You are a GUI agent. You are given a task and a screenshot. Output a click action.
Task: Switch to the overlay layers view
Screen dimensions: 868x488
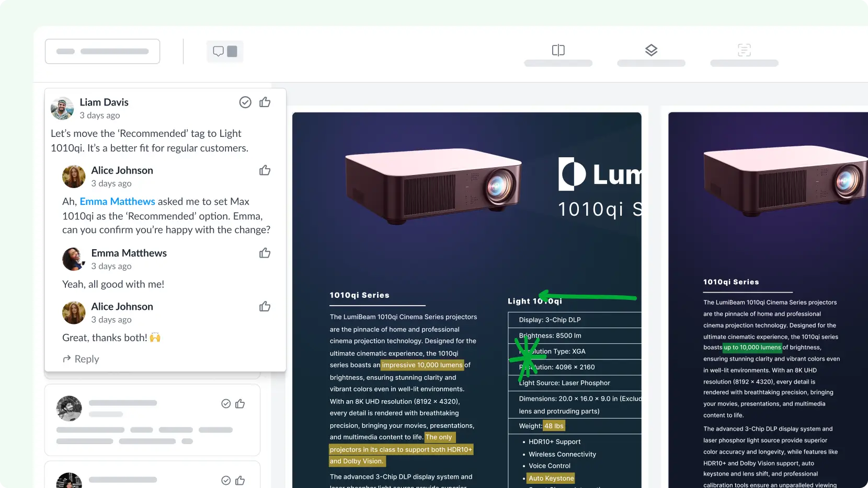[x=651, y=51]
